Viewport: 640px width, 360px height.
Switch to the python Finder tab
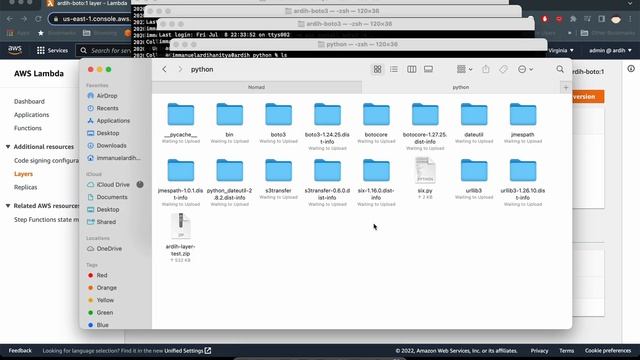click(461, 87)
